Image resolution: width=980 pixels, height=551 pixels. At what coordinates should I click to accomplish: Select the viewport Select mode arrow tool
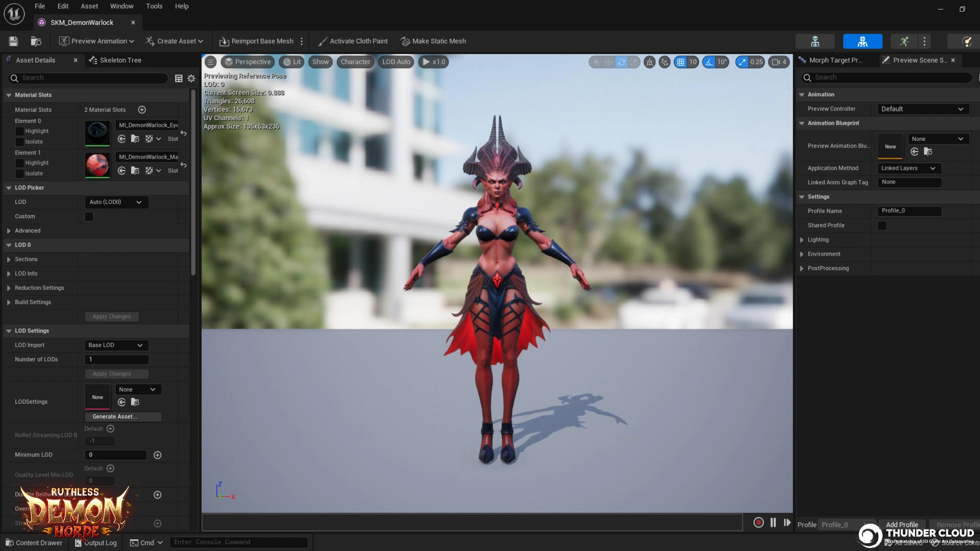[596, 62]
